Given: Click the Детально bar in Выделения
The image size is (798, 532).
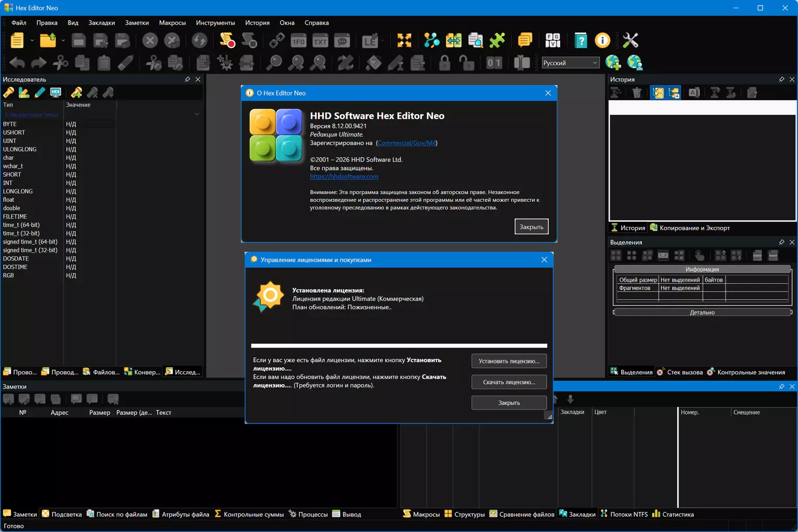Looking at the screenshot, I should coord(702,312).
